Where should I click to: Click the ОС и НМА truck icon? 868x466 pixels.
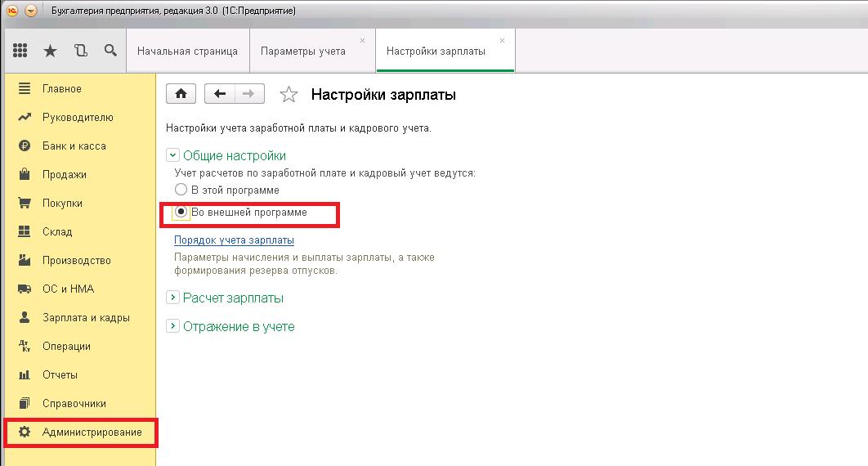point(25,289)
